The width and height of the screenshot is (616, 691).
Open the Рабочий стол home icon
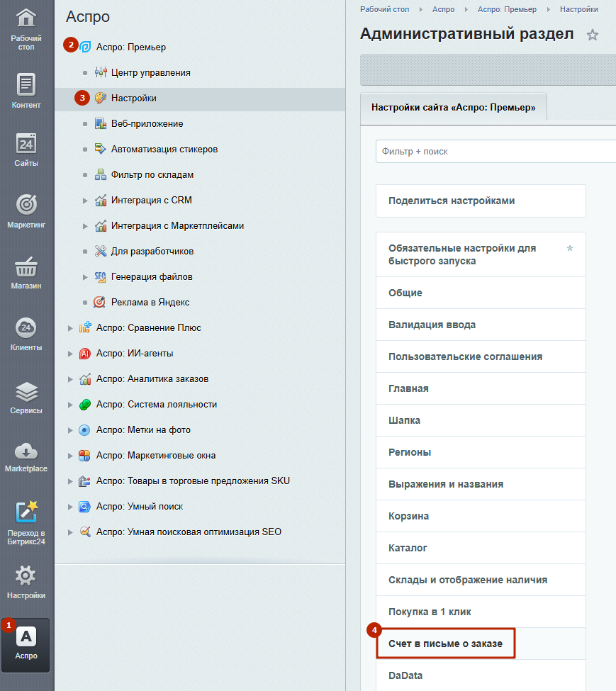(x=26, y=18)
